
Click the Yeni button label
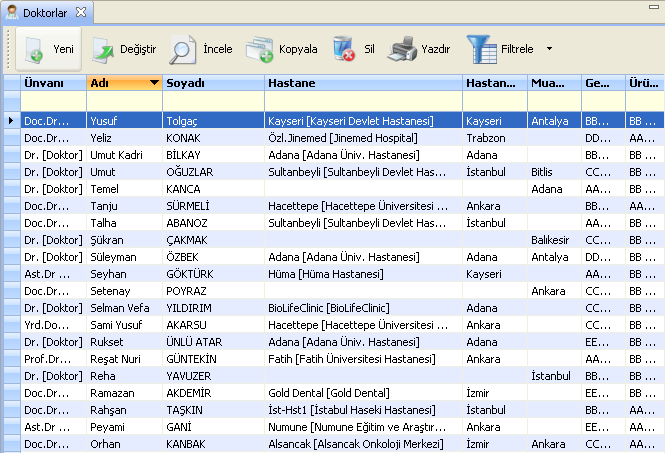tap(63, 49)
